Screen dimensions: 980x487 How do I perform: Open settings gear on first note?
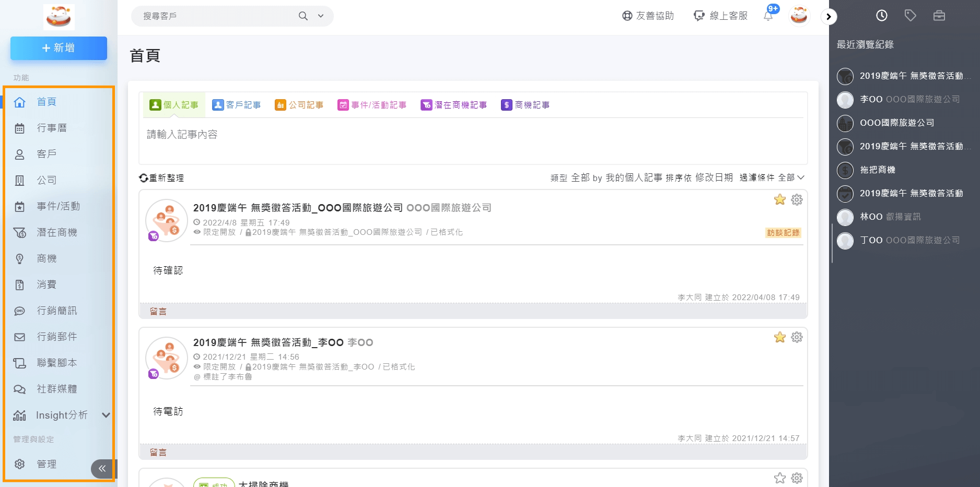pos(797,200)
